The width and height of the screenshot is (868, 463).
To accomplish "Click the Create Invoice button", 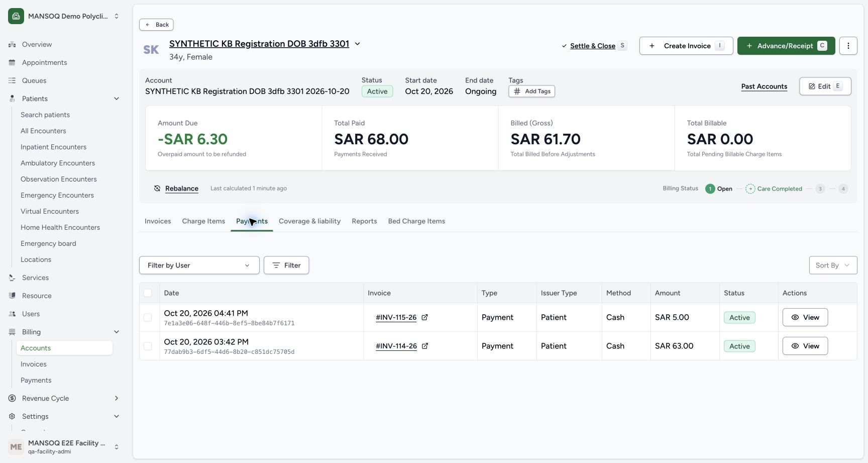I will point(686,46).
